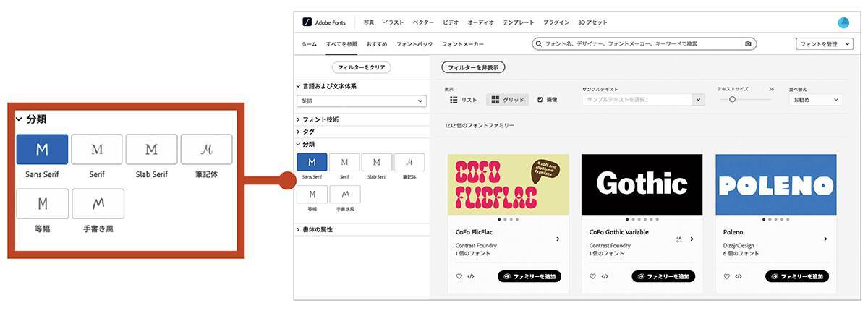Select Serif classification in the sidebar filter
This screenshot has height=311, width=868.
pos(344,162)
